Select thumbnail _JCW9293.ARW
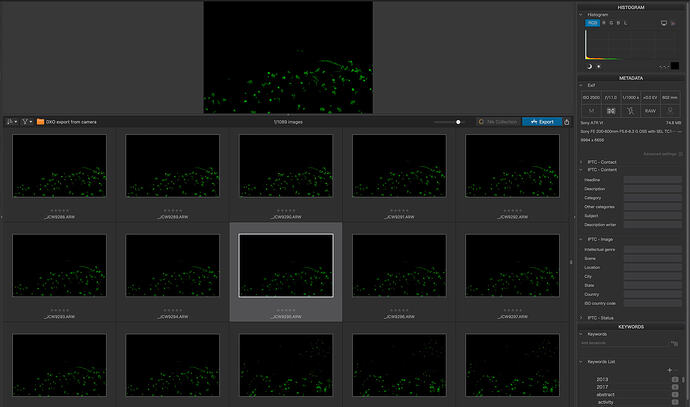 click(x=59, y=265)
